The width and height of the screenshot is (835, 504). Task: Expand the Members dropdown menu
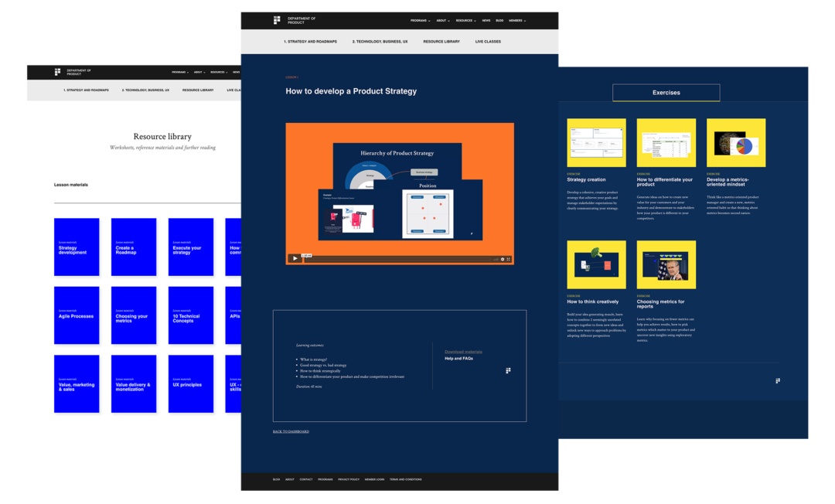516,21
